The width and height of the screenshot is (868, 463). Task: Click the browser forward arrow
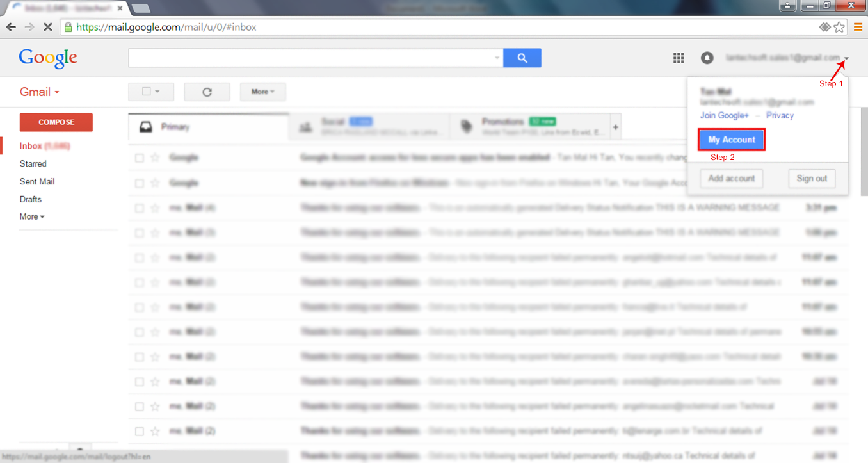[29, 28]
